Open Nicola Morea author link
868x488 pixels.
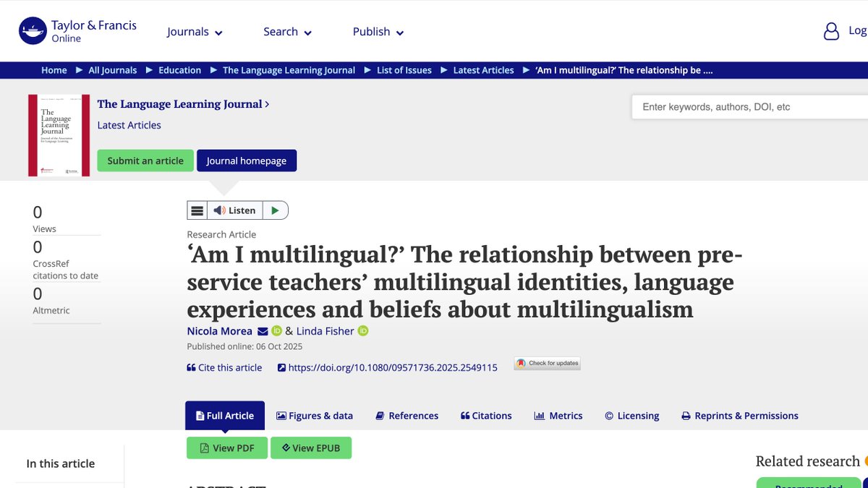pyautogui.click(x=220, y=331)
